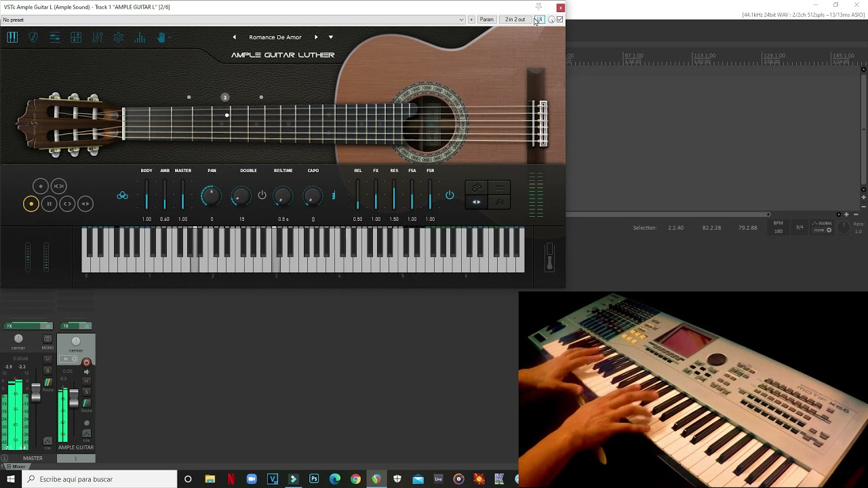This screenshot has height=488, width=868.
Task: Click the plus button next to preset box
Action: click(471, 20)
